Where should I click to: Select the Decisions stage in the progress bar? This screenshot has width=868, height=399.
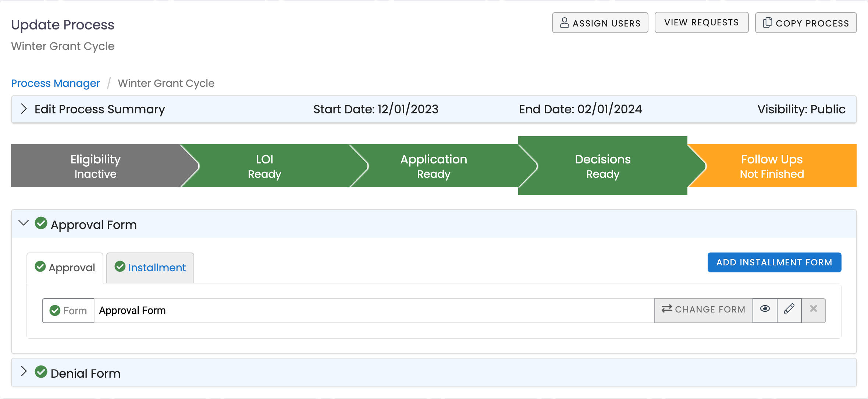[602, 166]
